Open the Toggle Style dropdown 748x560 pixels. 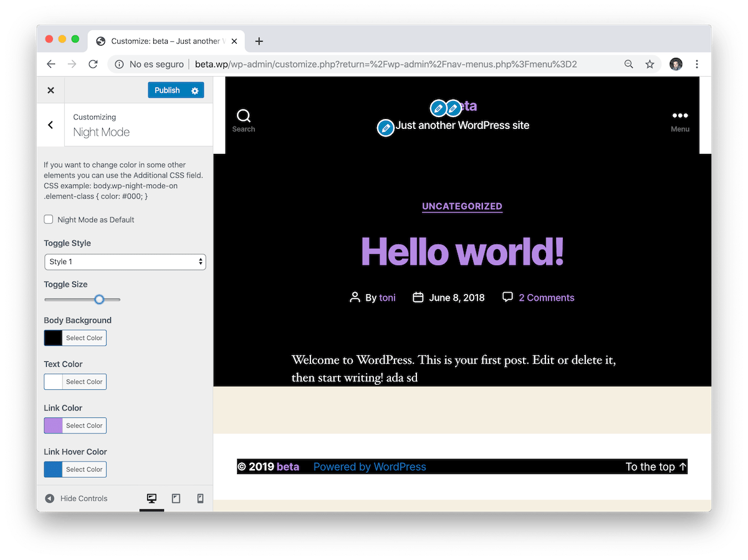(x=125, y=262)
